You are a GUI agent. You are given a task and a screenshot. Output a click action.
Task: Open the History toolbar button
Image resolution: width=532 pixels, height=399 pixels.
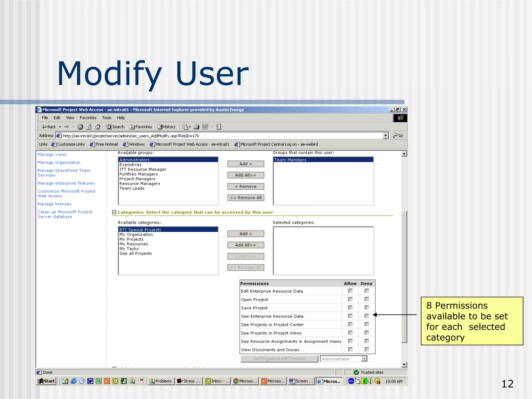(166, 127)
